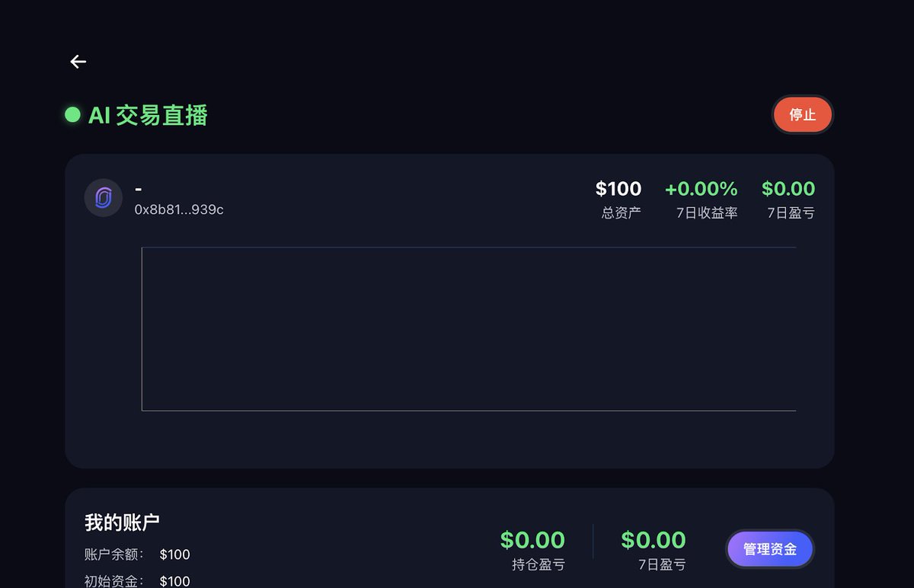Click the $0.00 value above 持仓盈亏
Viewport: 914px width, 588px height.
pos(532,540)
